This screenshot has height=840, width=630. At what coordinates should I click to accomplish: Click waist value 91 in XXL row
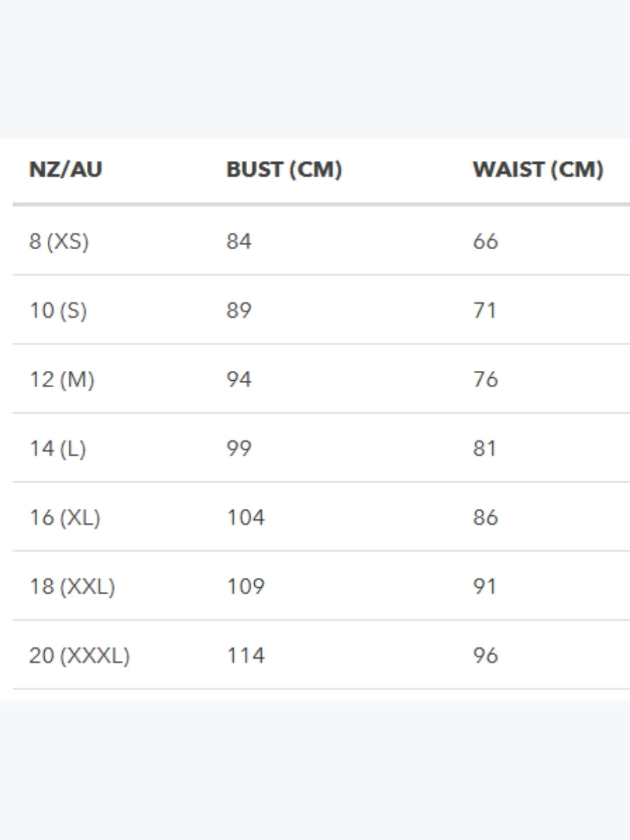484,587
